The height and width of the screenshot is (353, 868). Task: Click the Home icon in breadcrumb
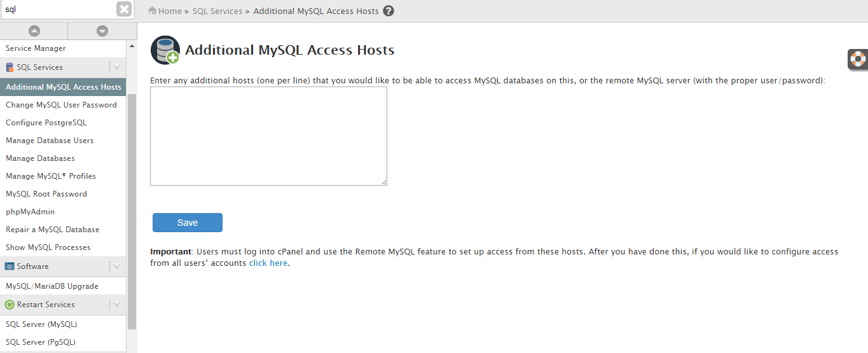[x=153, y=11]
